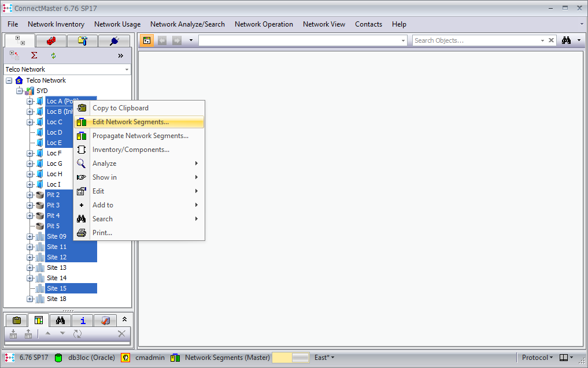
Task: Open navigation history dropdown arrow
Action: click(x=191, y=40)
